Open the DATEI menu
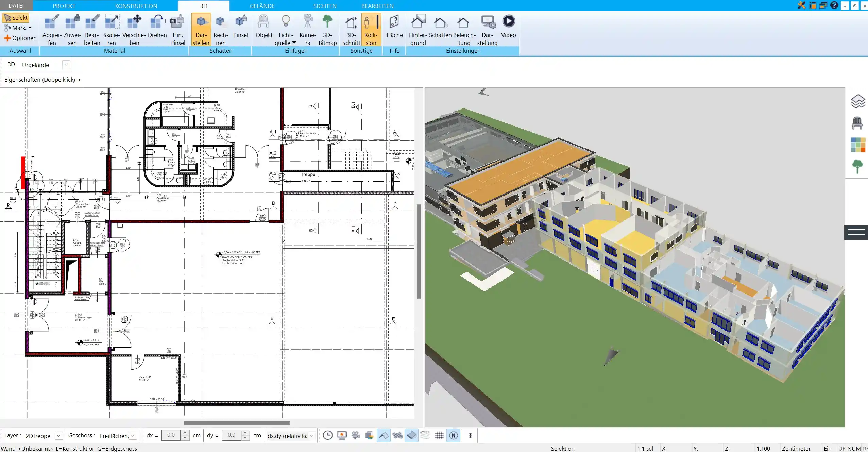Viewport: 868px width, 452px height. (x=16, y=6)
